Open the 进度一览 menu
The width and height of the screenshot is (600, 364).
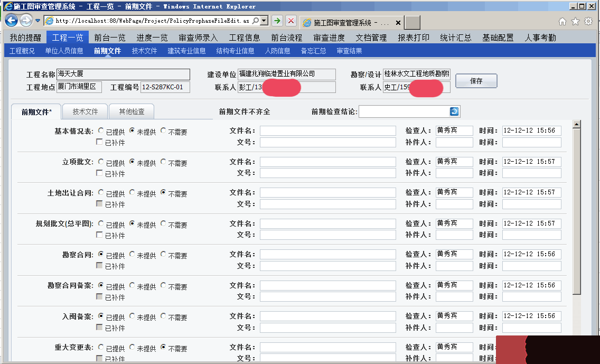152,38
